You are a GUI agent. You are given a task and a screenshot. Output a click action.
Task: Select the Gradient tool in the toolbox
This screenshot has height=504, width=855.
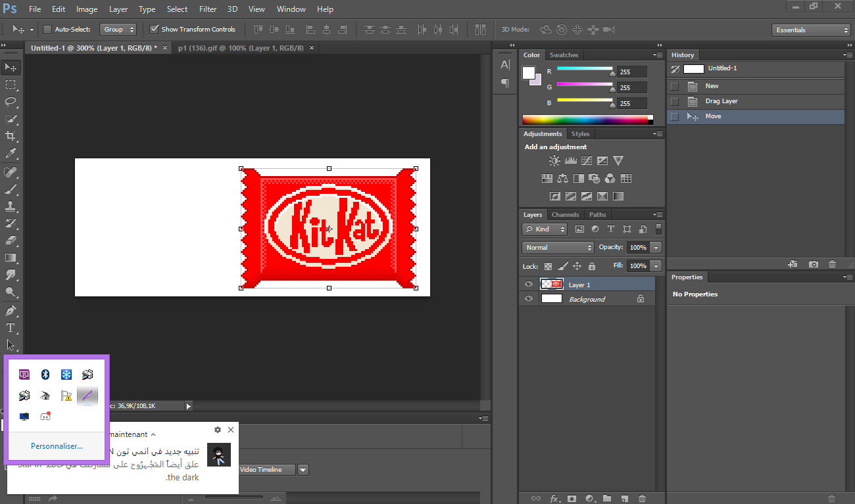point(11,258)
